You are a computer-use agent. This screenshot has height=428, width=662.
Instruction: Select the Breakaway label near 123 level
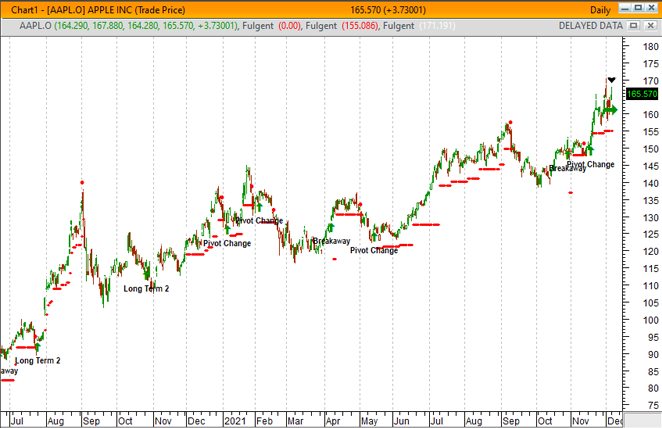331,241
